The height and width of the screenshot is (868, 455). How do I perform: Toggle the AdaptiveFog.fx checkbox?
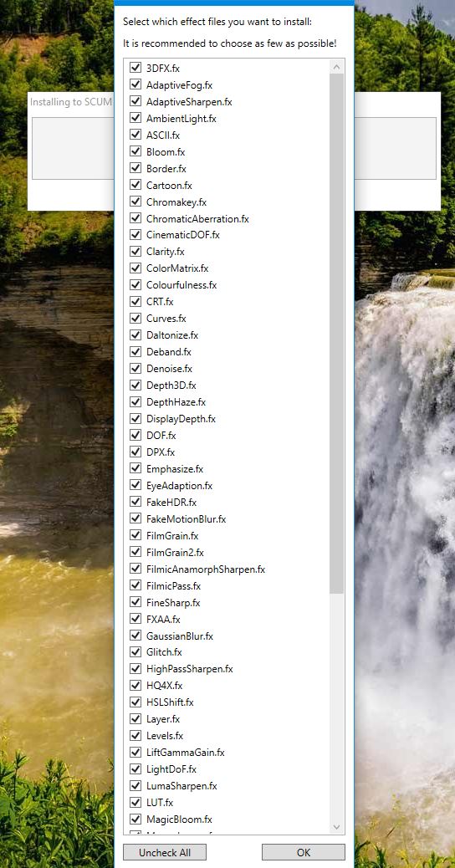[135, 84]
